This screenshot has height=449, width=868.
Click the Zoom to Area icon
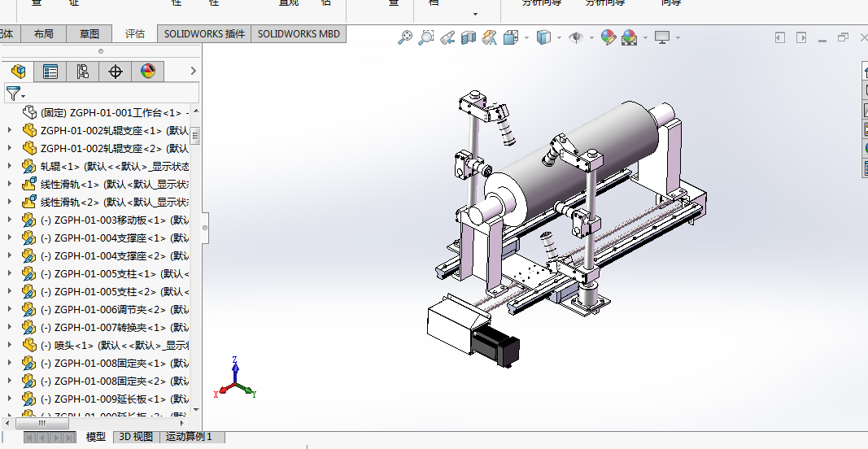426,37
